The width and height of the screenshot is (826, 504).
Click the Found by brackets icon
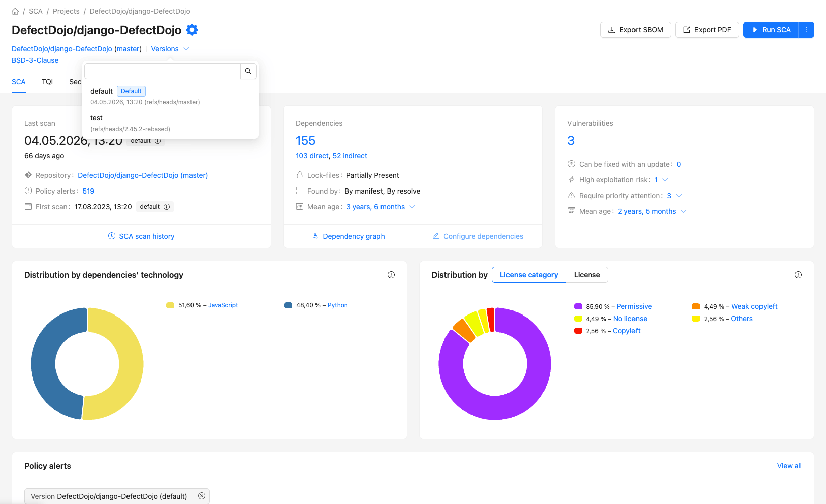point(300,191)
